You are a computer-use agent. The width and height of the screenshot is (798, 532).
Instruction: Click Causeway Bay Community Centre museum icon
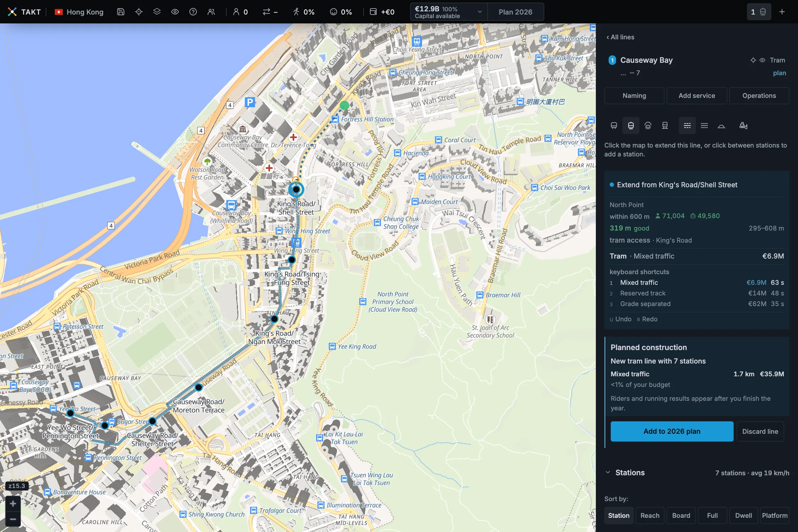[243, 129]
